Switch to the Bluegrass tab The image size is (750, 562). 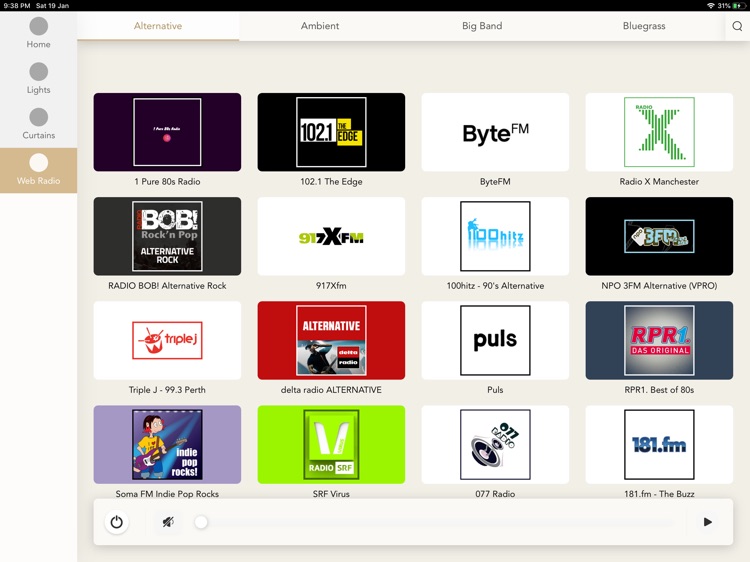click(644, 26)
